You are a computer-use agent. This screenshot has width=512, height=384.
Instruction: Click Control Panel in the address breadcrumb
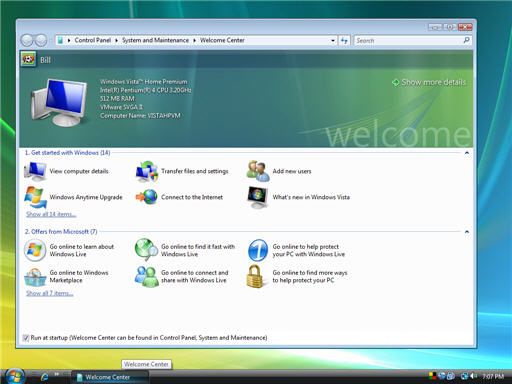click(x=93, y=40)
